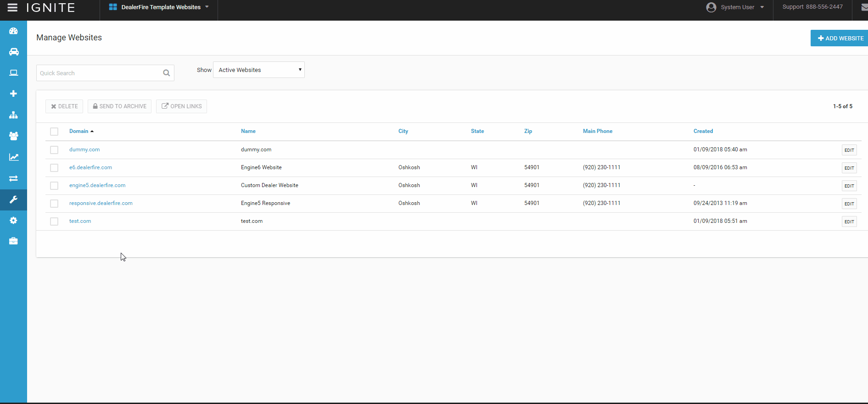Image resolution: width=868 pixels, height=404 pixels.
Task: Sort the table by Created column
Action: tap(703, 131)
